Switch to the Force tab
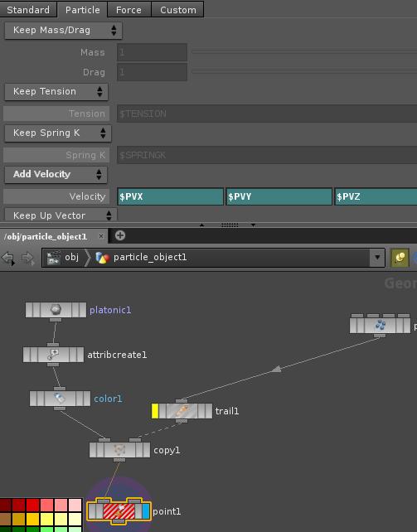The height and width of the screenshot is (532, 417). coord(129,10)
